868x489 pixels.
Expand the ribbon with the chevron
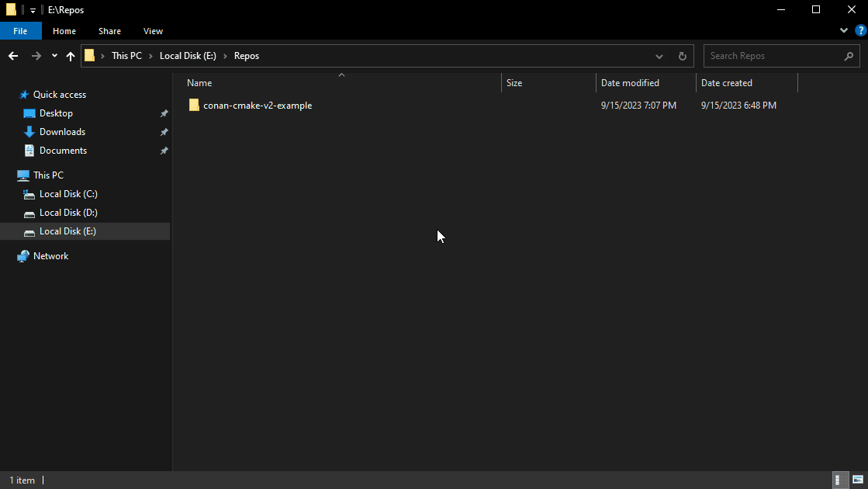[844, 30]
